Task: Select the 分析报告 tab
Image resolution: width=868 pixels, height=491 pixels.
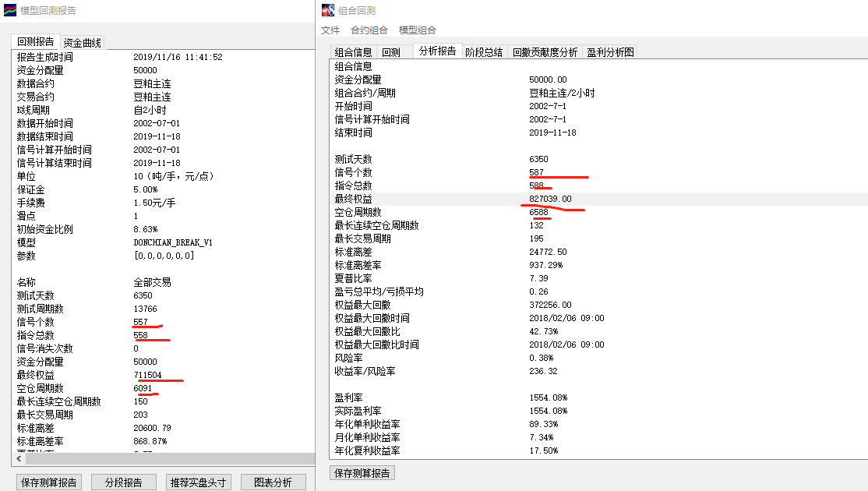Action: click(x=437, y=51)
